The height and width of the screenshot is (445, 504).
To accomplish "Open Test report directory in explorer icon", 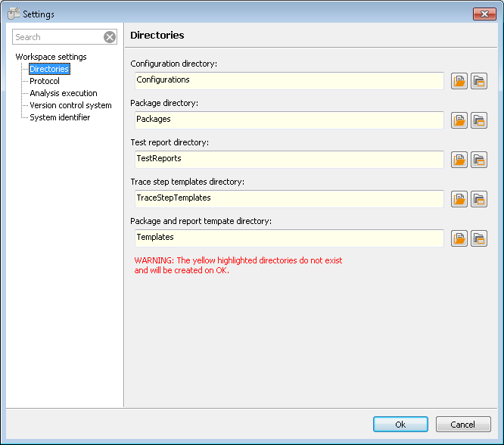I will [x=479, y=160].
